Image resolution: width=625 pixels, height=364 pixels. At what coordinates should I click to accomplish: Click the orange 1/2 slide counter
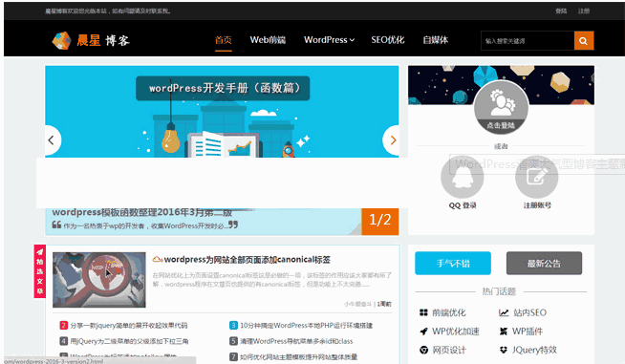[379, 222]
